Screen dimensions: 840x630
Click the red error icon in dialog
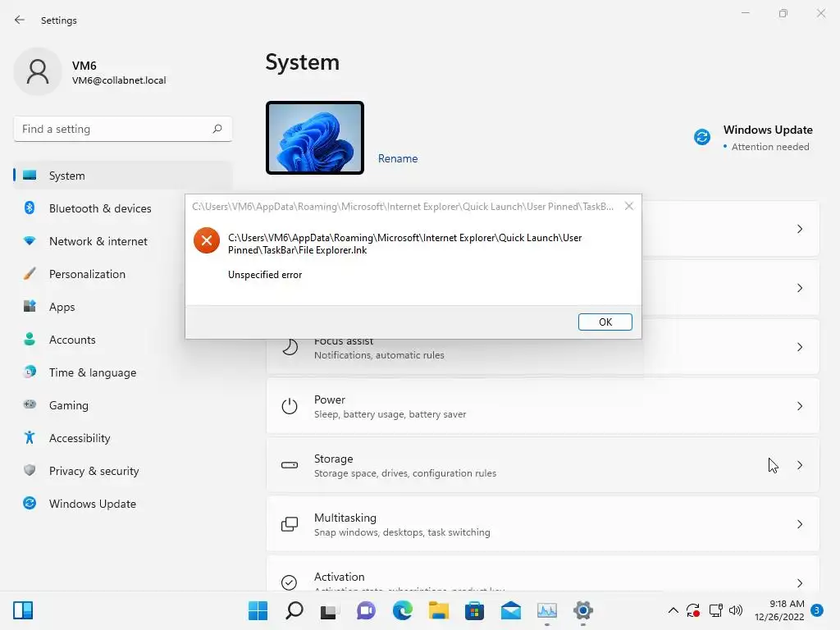click(206, 240)
